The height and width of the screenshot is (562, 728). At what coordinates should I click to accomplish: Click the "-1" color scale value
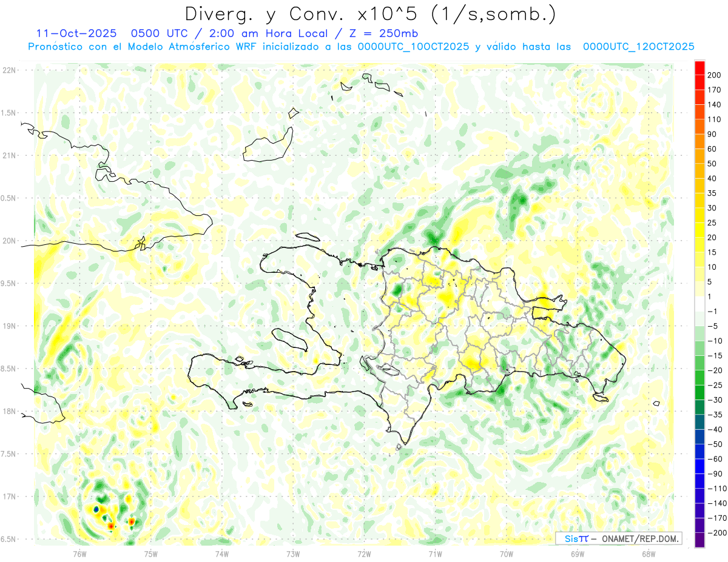click(713, 311)
